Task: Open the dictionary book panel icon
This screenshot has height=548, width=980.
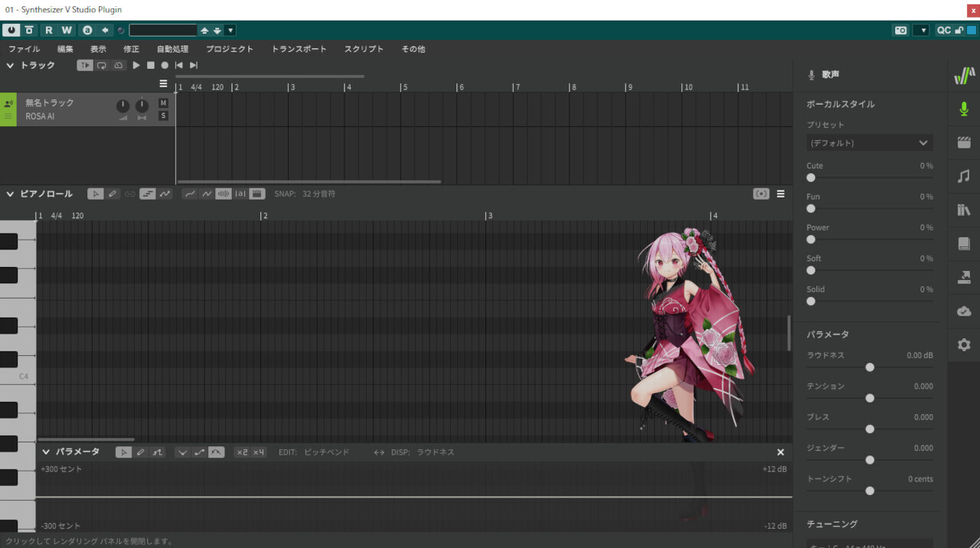Action: (964, 243)
